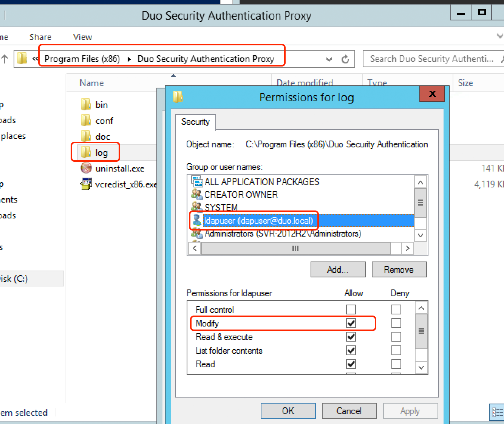Screen dimensions: 504x424
Task: Select SYSTEM group icon
Action: pos(197,207)
